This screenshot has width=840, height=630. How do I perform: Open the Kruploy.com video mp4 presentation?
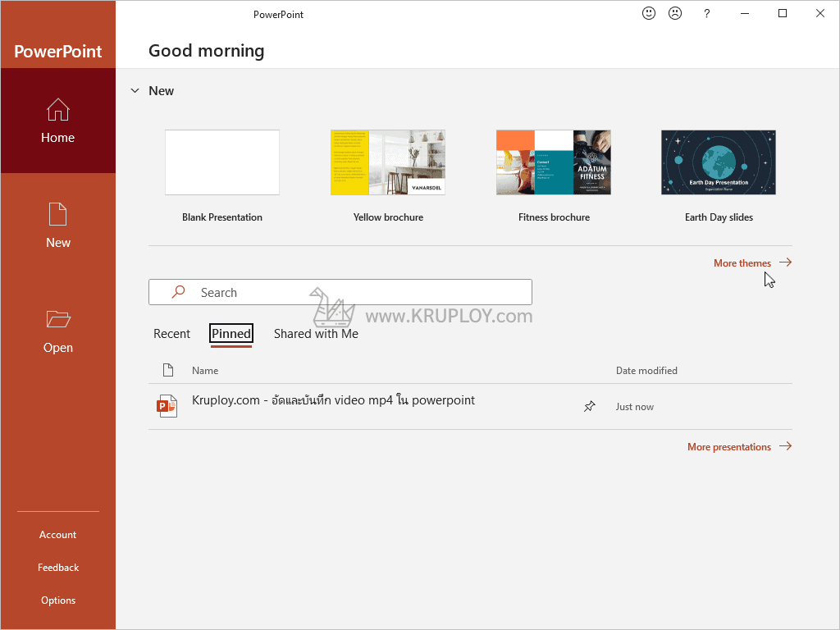(x=333, y=400)
